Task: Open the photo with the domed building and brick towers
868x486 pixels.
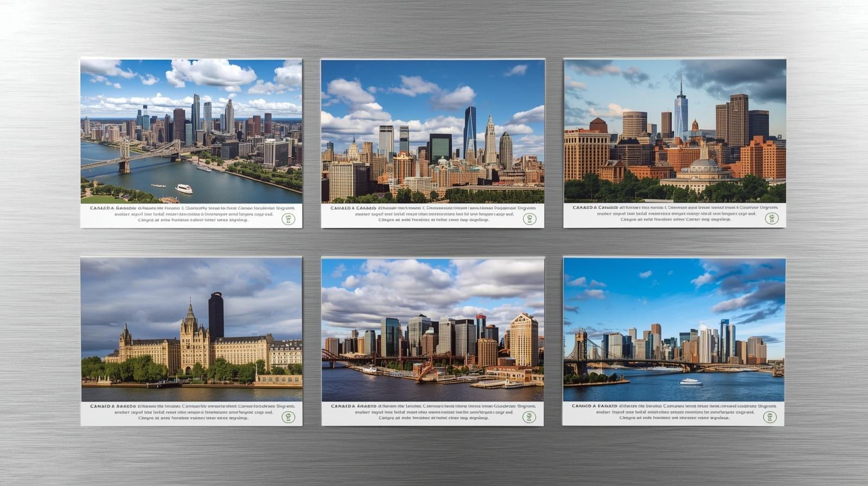Action: point(674,131)
